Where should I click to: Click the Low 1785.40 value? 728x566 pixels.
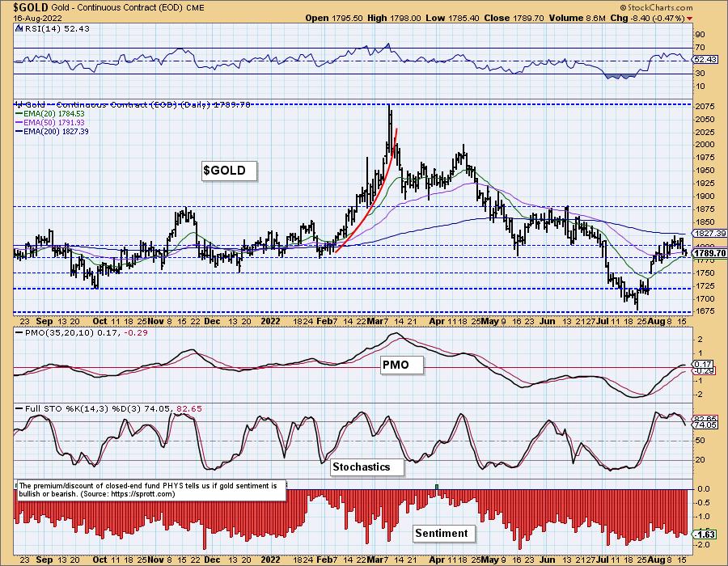pyautogui.click(x=453, y=18)
